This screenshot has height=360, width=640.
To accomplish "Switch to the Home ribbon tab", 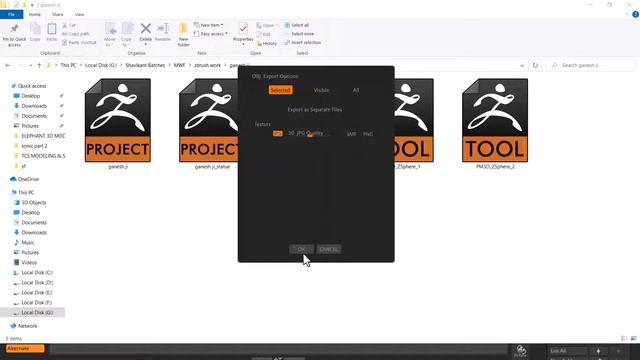I will tap(35, 14).
